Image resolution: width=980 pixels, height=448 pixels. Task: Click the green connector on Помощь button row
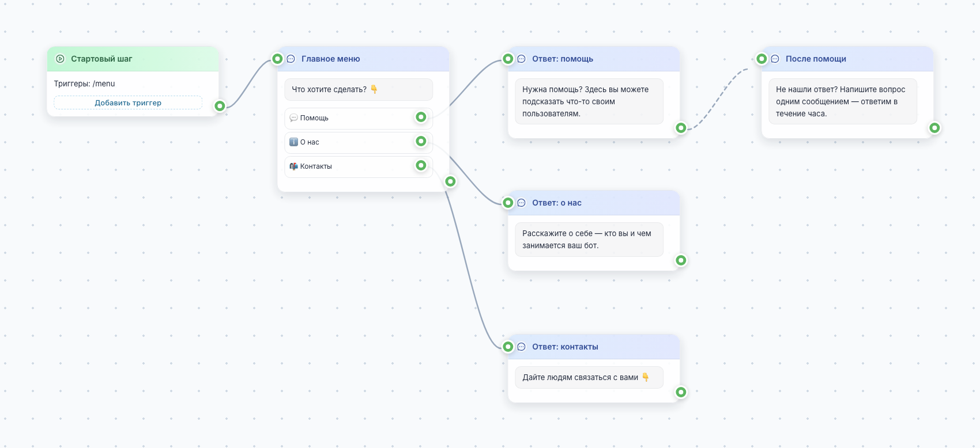coord(421,117)
